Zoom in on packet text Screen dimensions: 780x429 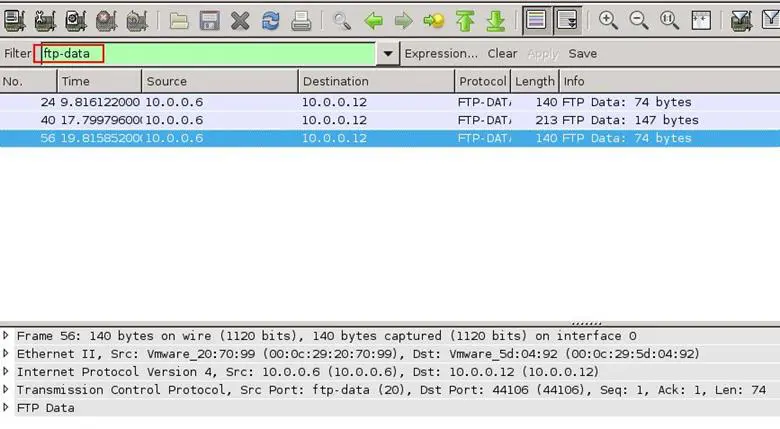click(x=608, y=20)
